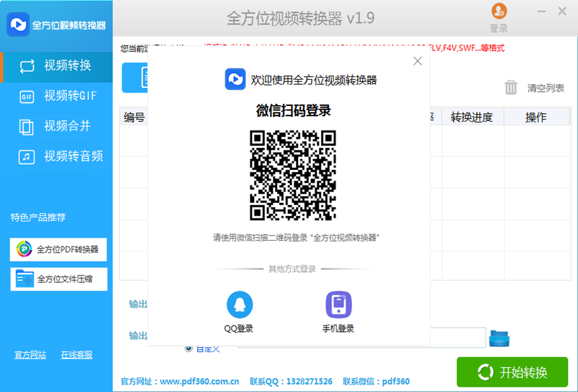Click the dialog's app logo icon
The width and height of the screenshot is (578, 392).
pos(235,79)
